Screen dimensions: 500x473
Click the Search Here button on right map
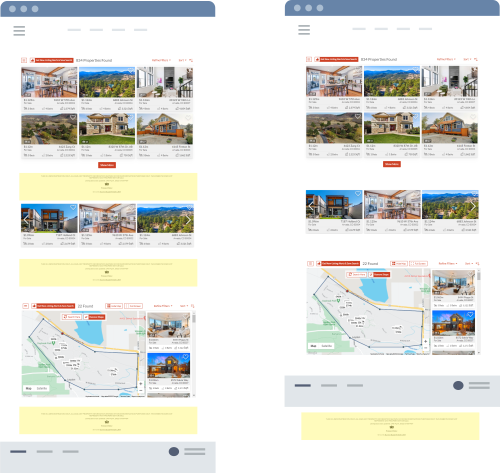click(x=357, y=274)
